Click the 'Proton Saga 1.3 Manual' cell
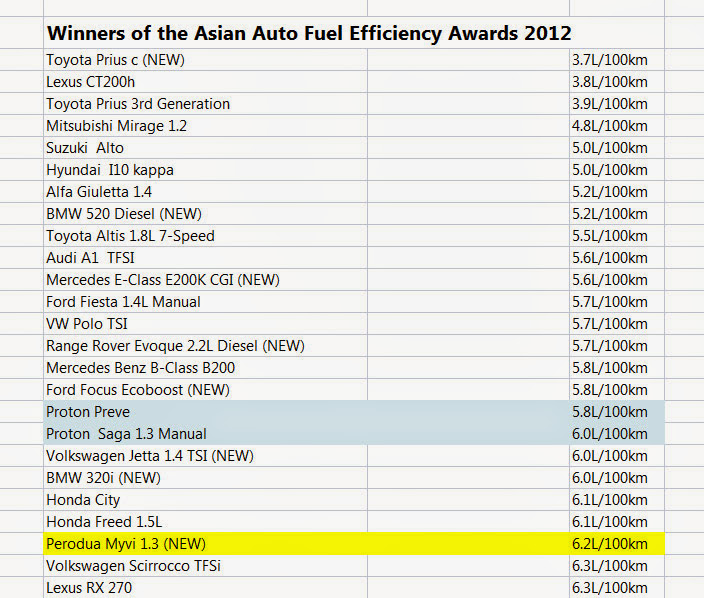This screenshot has width=704, height=598. coord(206,434)
